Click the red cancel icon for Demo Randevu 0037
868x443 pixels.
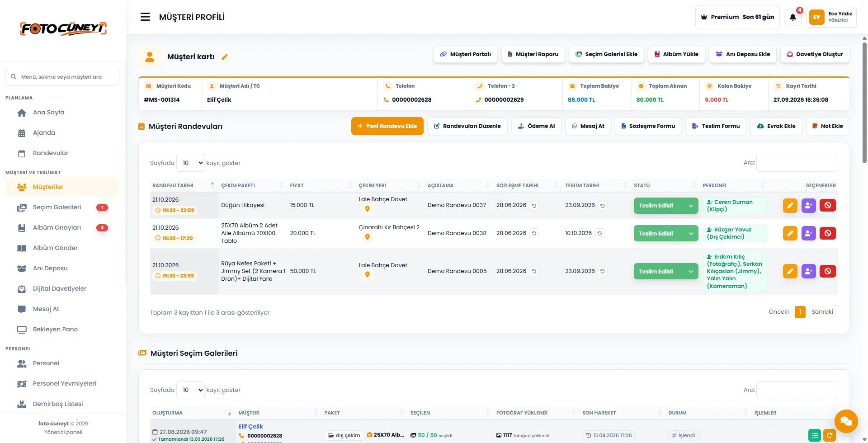coord(828,205)
